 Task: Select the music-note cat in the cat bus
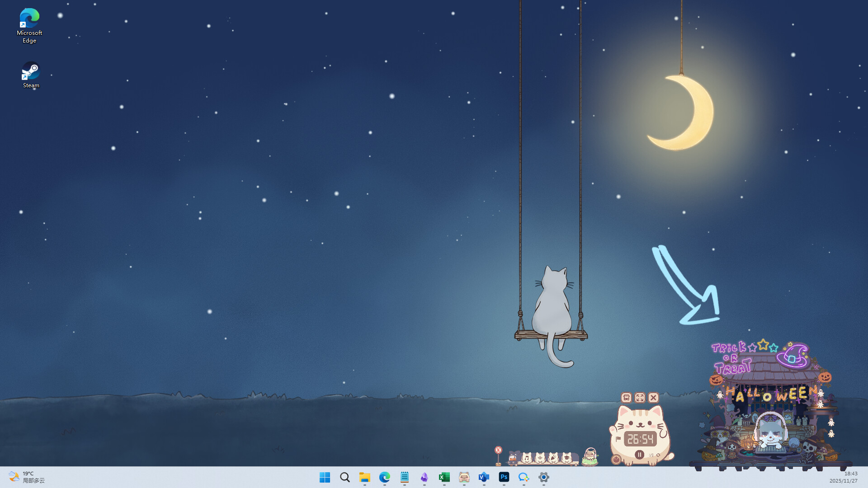pos(527,458)
